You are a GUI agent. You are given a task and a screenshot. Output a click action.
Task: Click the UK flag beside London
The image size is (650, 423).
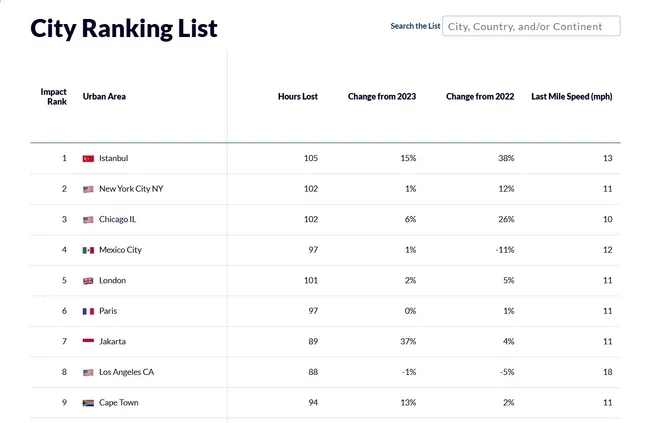[88, 281]
